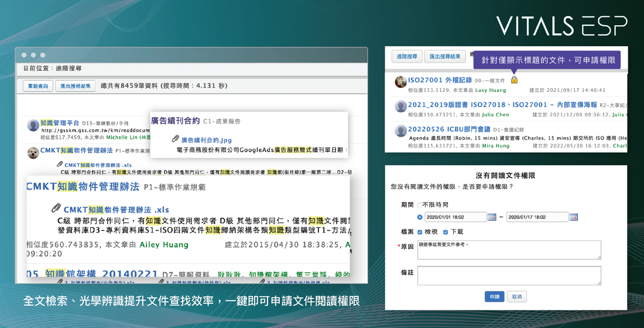Open the end date calendar picker icon
Screen dimensions: 644x328
point(573,217)
